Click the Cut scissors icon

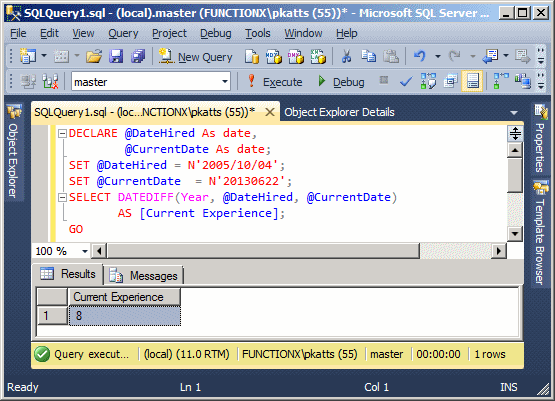tap(346, 56)
